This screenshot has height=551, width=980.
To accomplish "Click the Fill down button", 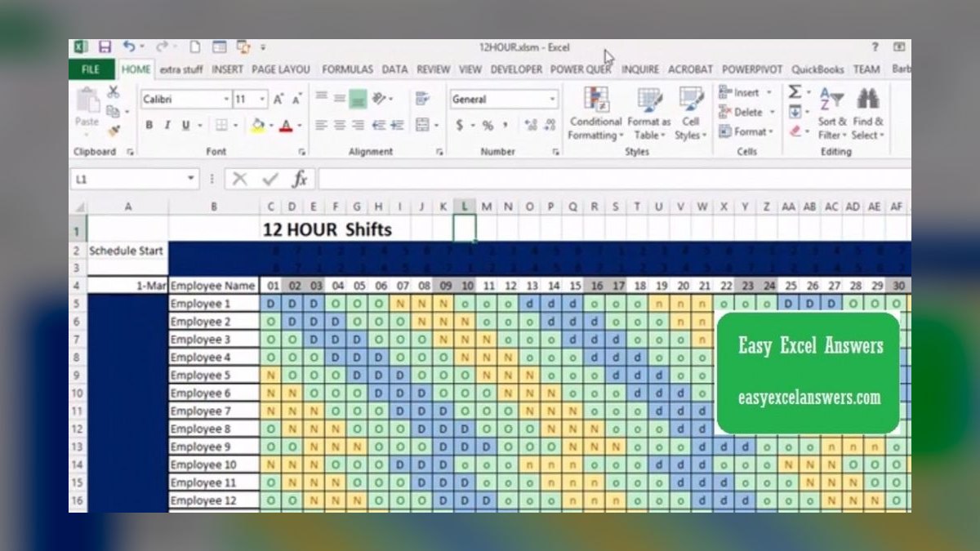I will pyautogui.click(x=795, y=111).
